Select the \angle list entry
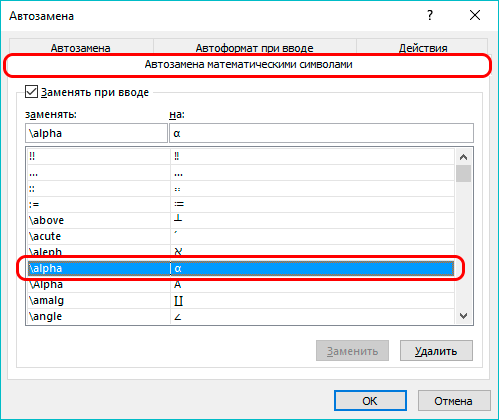This screenshot has width=499, height=420. pyautogui.click(x=241, y=316)
